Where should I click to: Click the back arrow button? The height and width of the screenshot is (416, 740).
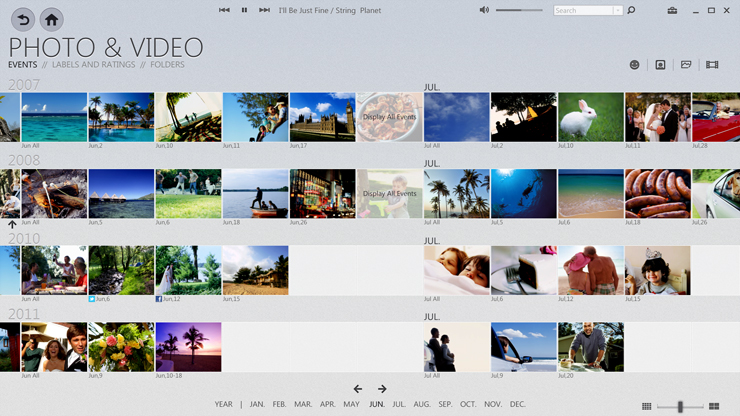22,19
